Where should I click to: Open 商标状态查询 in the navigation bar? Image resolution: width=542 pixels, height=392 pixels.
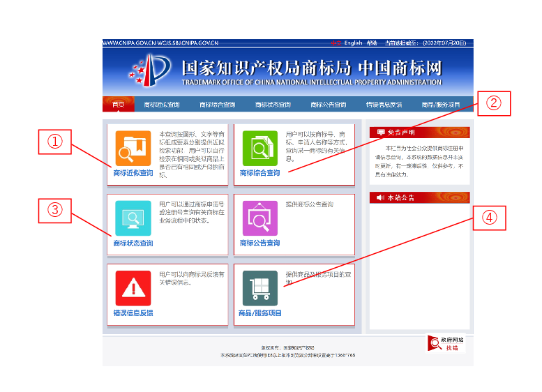[x=273, y=105]
